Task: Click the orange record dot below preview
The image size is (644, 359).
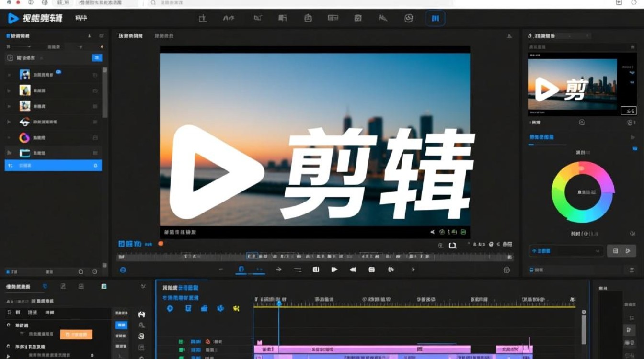Action: click(161, 244)
